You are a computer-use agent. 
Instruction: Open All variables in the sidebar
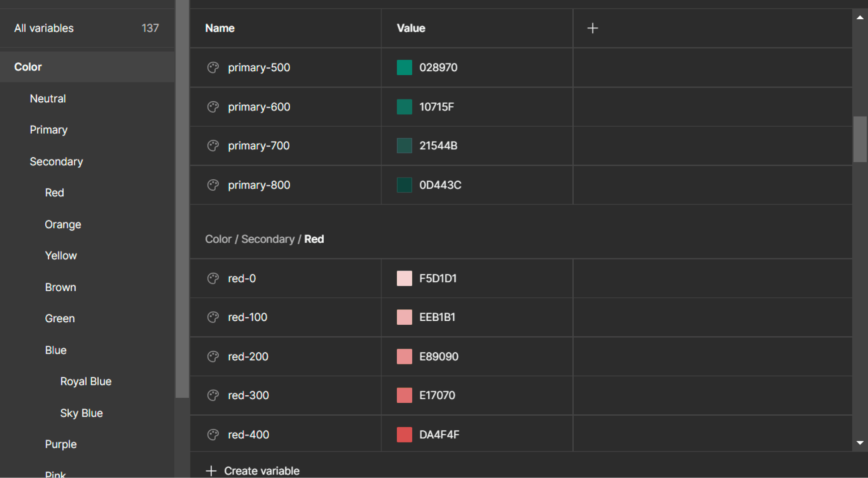(x=44, y=28)
